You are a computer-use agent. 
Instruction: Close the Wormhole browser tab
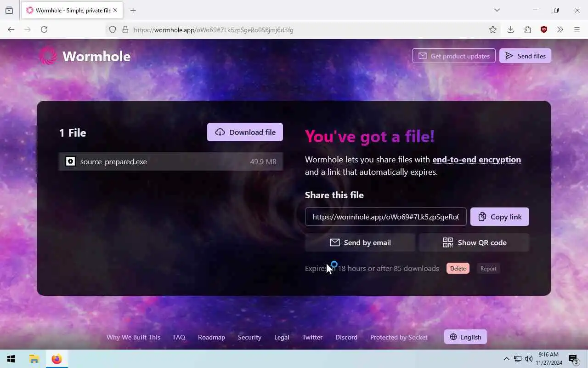point(115,10)
